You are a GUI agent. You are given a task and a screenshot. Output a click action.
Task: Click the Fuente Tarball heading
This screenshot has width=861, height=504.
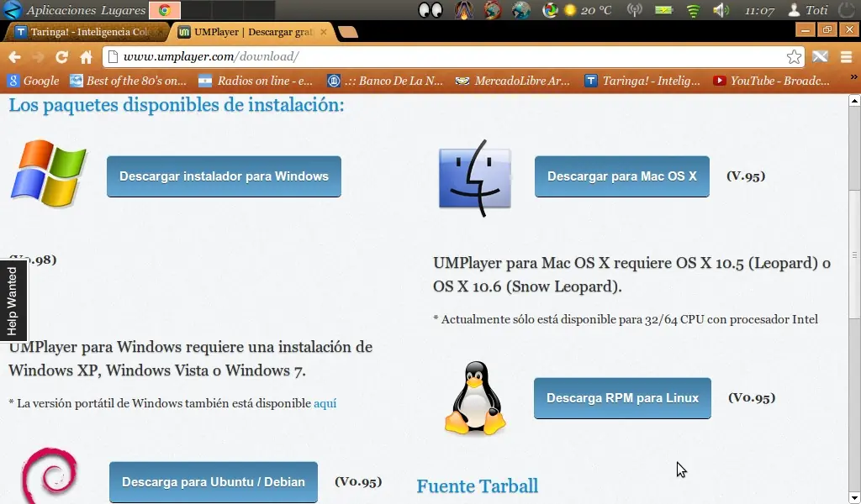tap(478, 486)
